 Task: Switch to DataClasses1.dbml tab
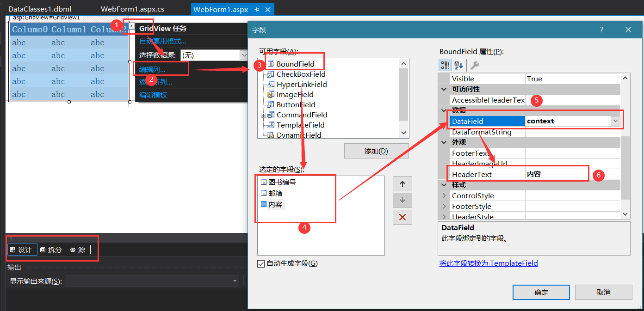coord(40,9)
